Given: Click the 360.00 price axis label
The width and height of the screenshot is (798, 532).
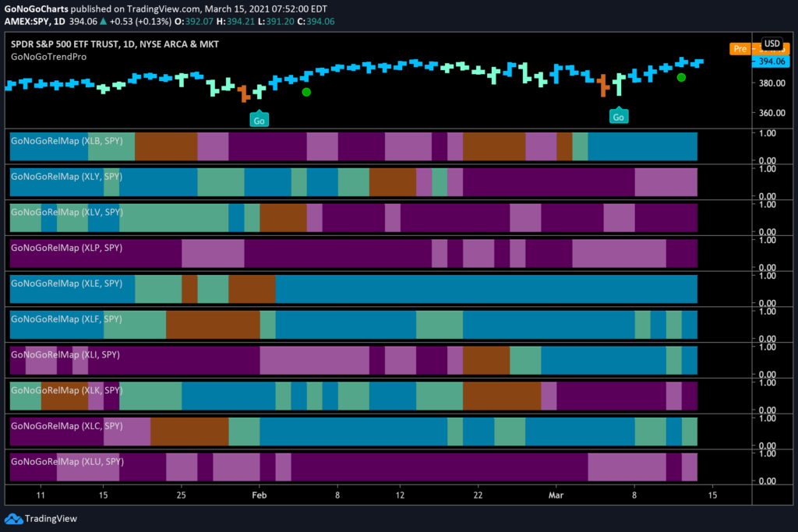Looking at the screenshot, I should (772, 112).
